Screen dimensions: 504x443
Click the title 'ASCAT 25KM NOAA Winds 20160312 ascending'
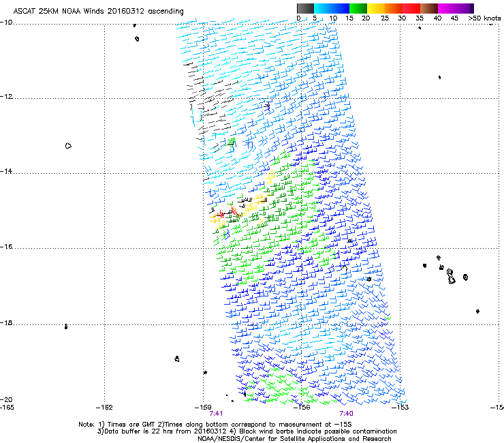(x=98, y=12)
